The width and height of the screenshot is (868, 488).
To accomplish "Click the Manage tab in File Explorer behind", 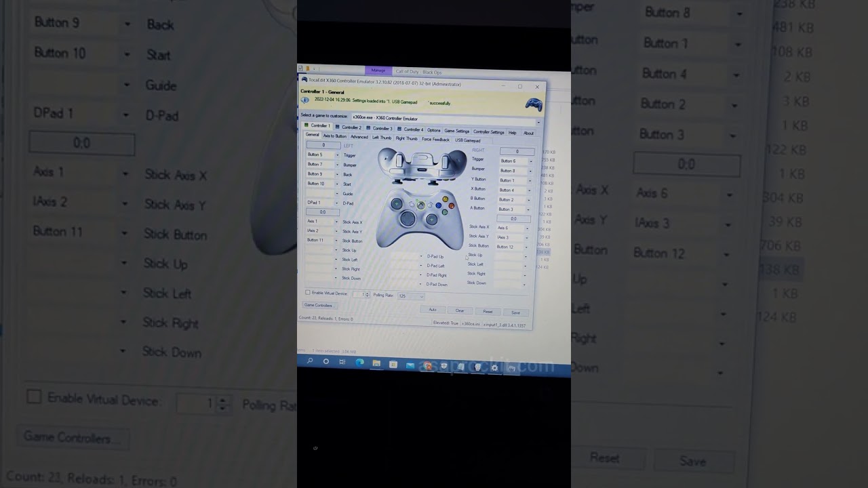I will (x=378, y=70).
